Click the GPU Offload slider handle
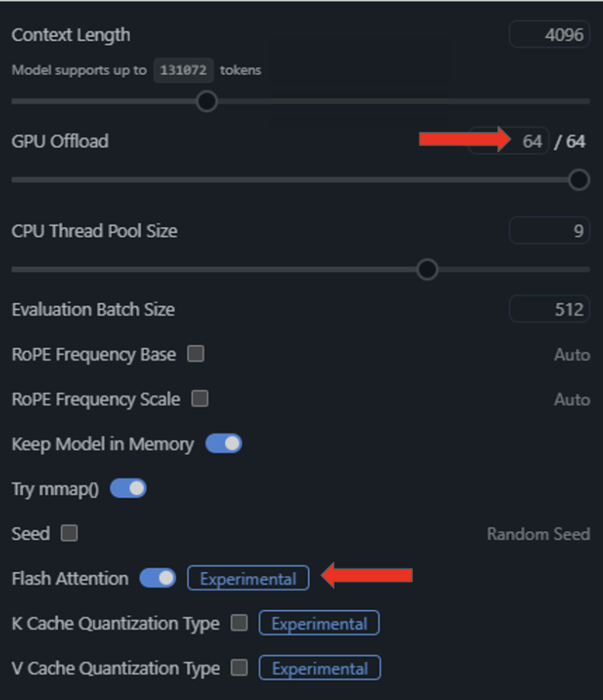Viewport: 603px width, 700px height. coord(579,179)
